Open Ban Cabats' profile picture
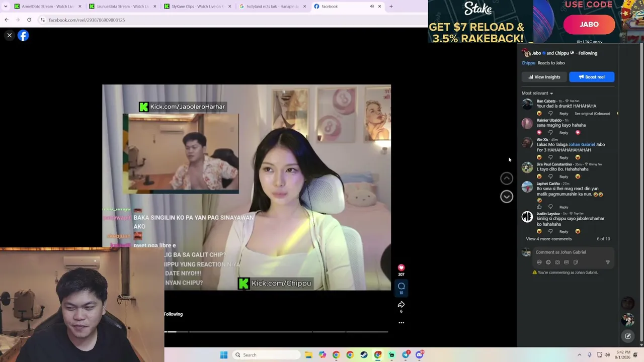This screenshot has width=644, height=362. [x=527, y=104]
